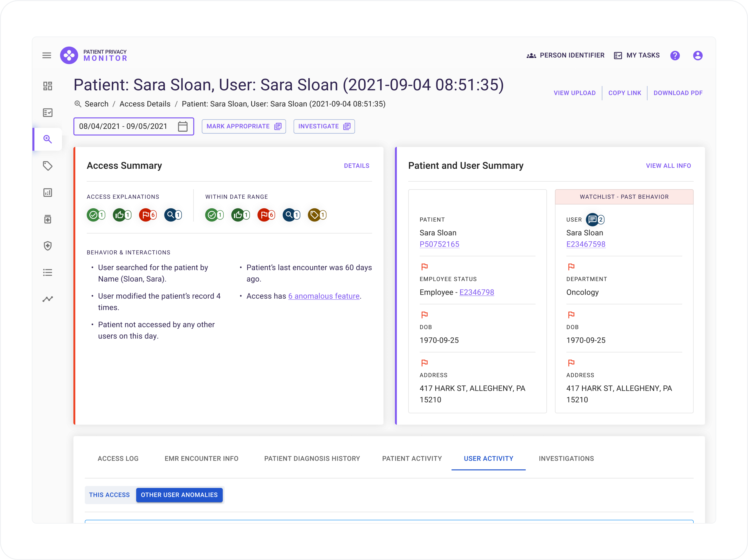Open the tags sidebar icon

48,166
